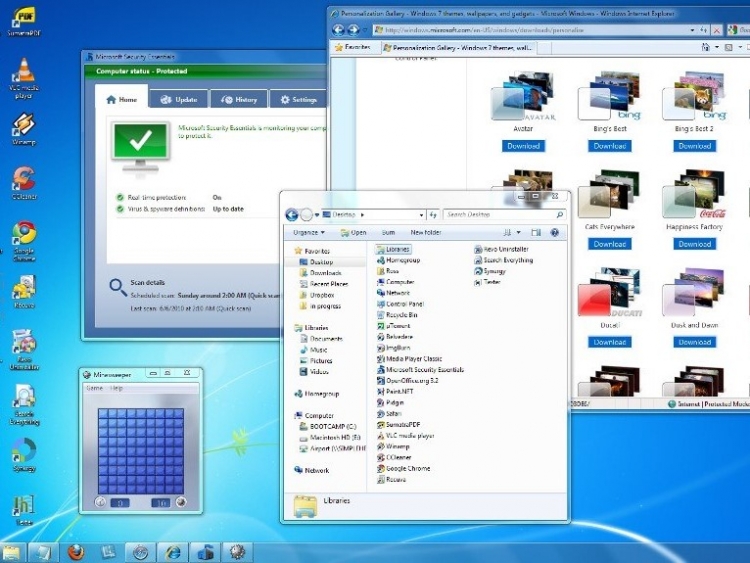
Task: Launch Google Chrome from the desktop
Action: [x=24, y=236]
